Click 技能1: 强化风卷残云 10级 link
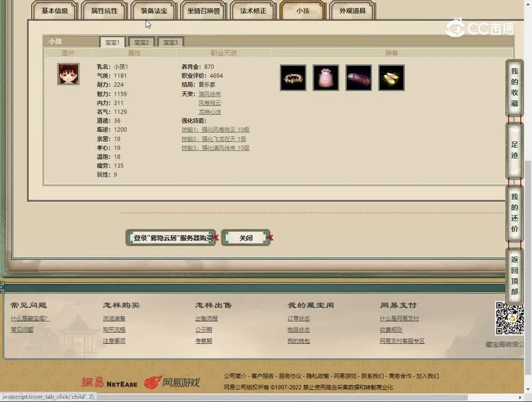The width and height of the screenshot is (532, 402). tap(215, 130)
